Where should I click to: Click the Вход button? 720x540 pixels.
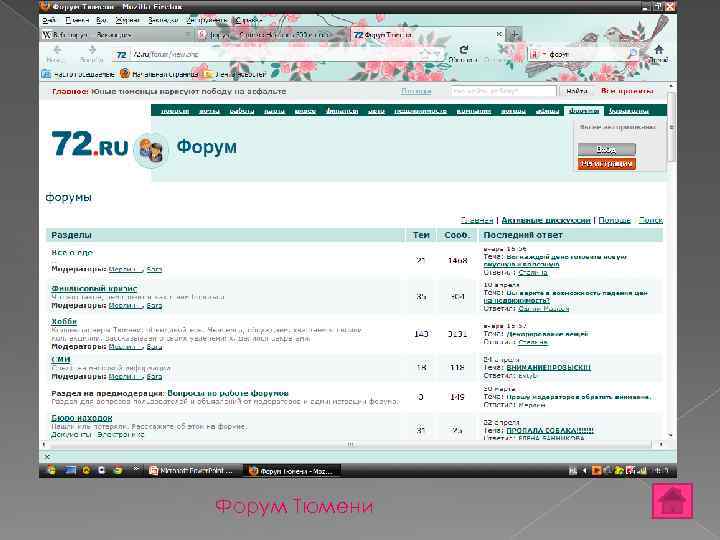pos(607,149)
